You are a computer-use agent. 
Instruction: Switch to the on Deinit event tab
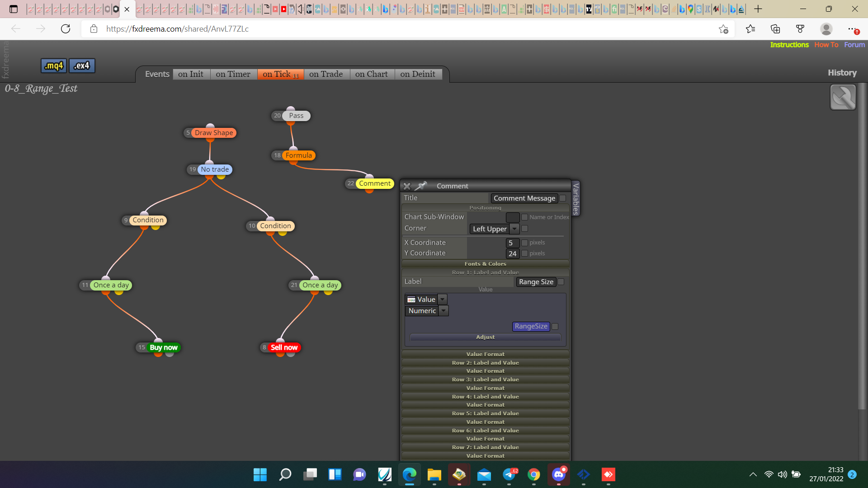pyautogui.click(x=418, y=74)
